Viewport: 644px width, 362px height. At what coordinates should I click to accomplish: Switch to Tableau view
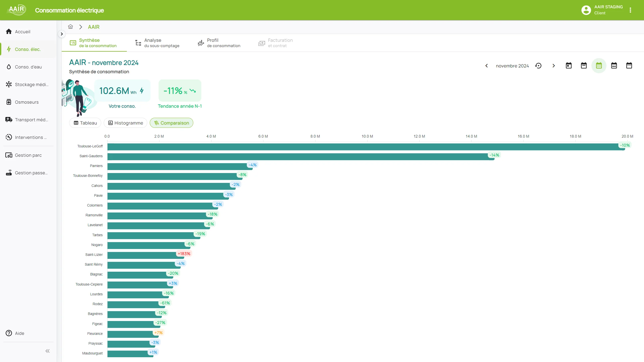[x=85, y=123]
